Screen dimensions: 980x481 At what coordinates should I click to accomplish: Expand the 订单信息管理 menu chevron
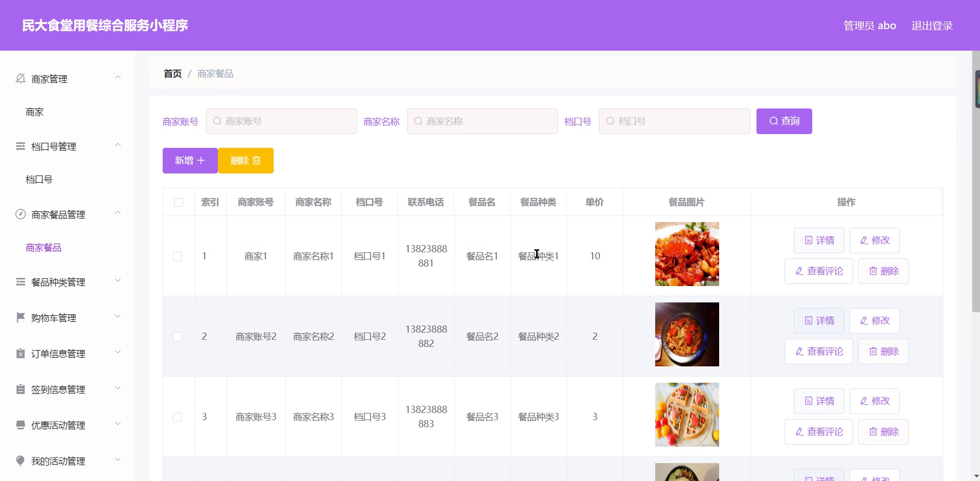pos(118,352)
